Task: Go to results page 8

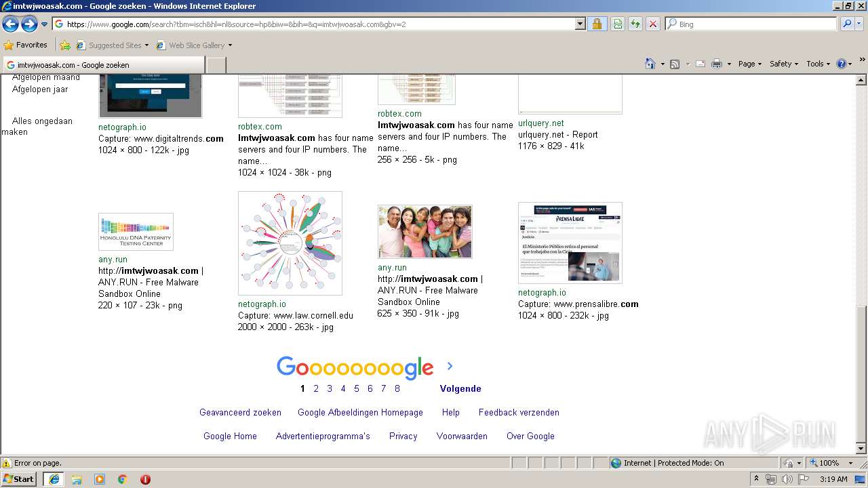Action: coord(397,388)
